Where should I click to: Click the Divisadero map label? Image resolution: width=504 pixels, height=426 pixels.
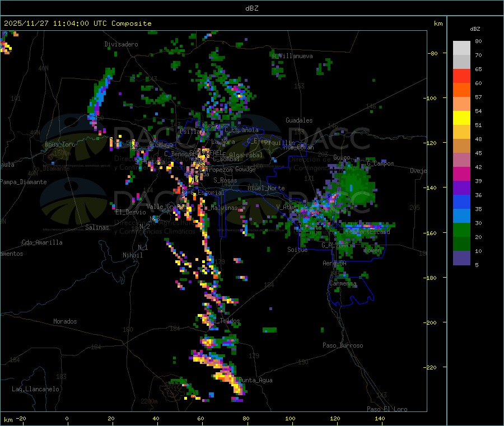(x=121, y=44)
